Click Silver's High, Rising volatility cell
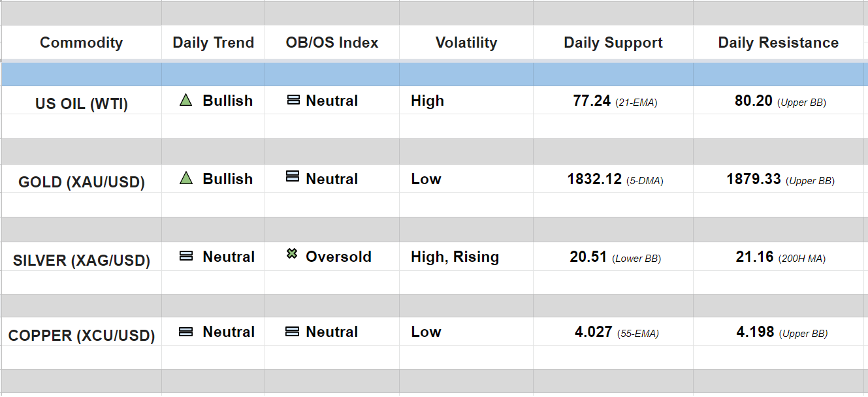This screenshot has height=397, width=868. pyautogui.click(x=455, y=257)
